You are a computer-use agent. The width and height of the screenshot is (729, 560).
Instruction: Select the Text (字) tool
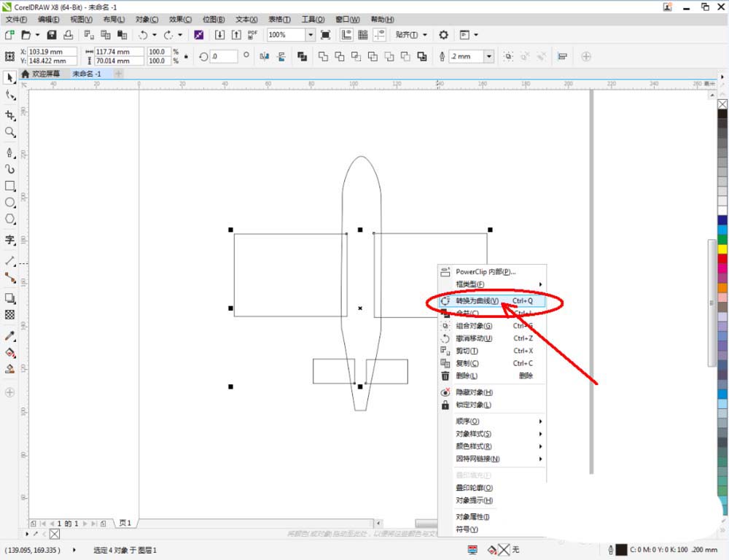click(x=9, y=240)
